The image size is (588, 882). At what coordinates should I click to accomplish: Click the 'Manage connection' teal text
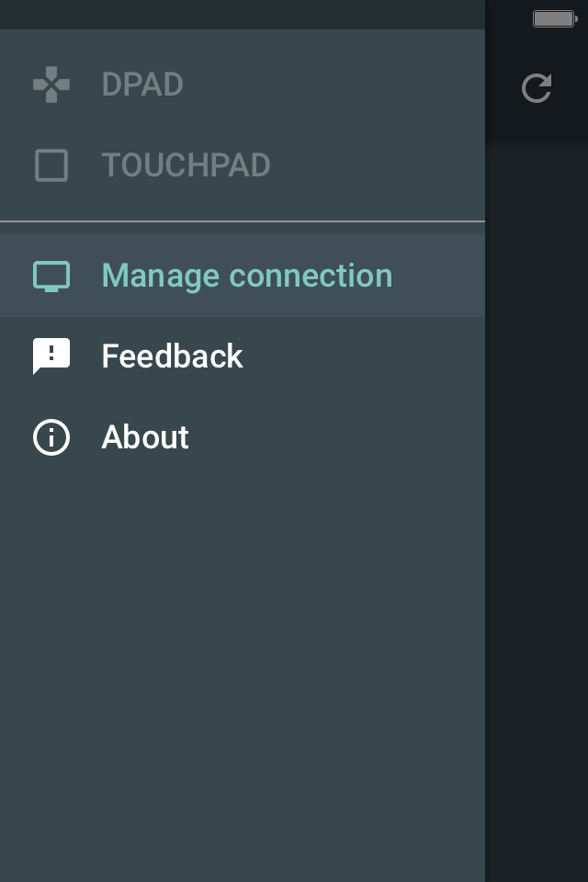(247, 277)
